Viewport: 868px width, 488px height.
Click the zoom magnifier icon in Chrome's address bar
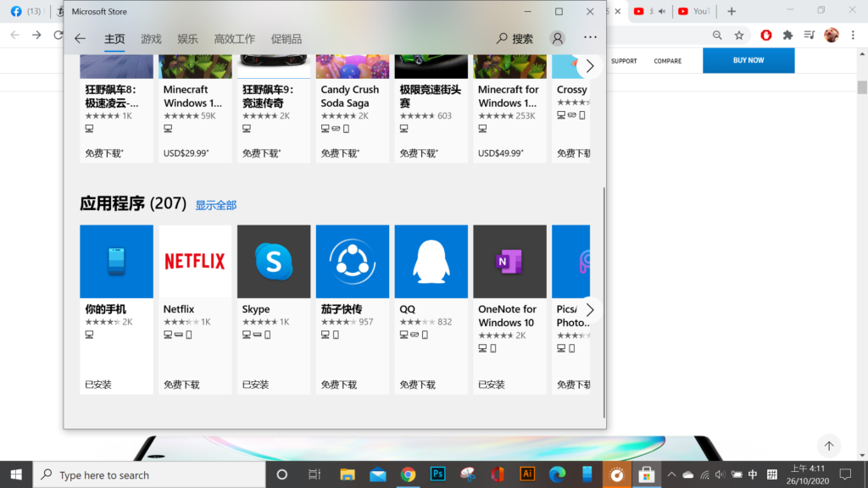[x=717, y=36]
